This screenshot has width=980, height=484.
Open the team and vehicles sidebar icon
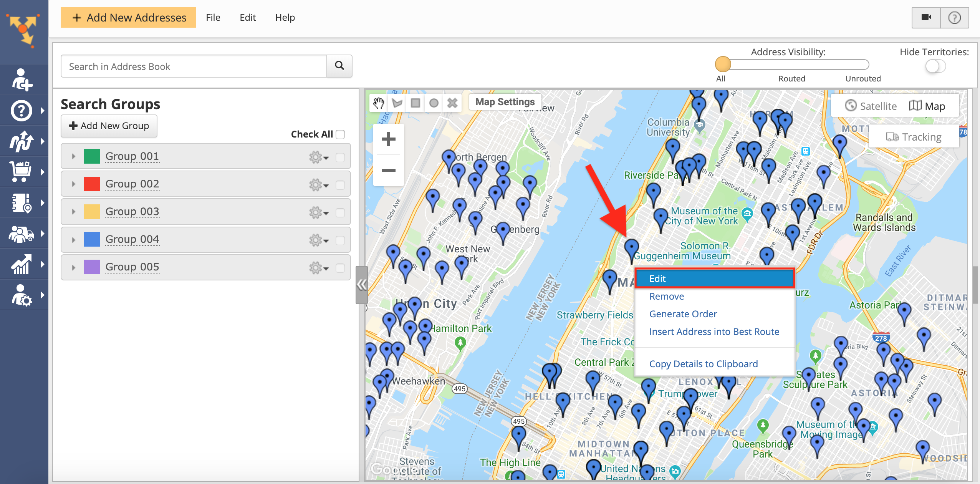(x=22, y=234)
